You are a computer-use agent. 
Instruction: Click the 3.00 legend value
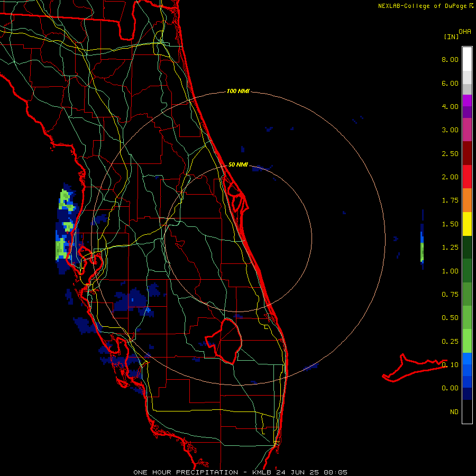450,130
